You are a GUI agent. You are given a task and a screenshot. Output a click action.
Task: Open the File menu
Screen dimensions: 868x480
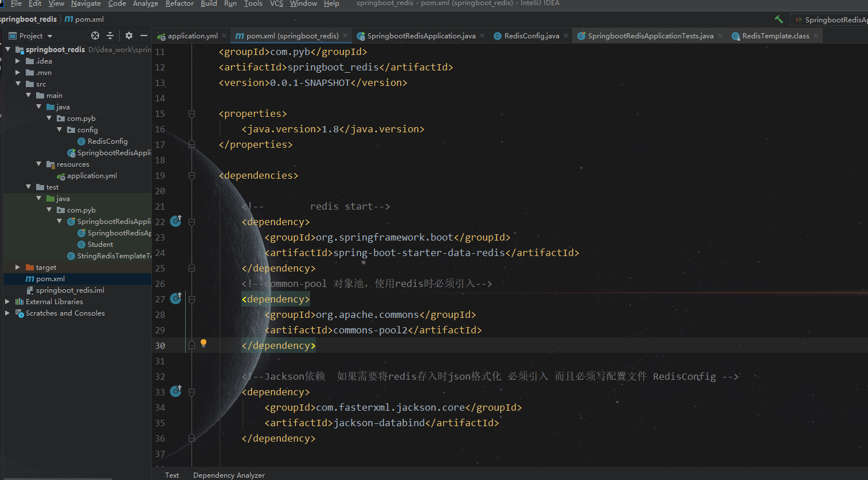tap(16, 3)
